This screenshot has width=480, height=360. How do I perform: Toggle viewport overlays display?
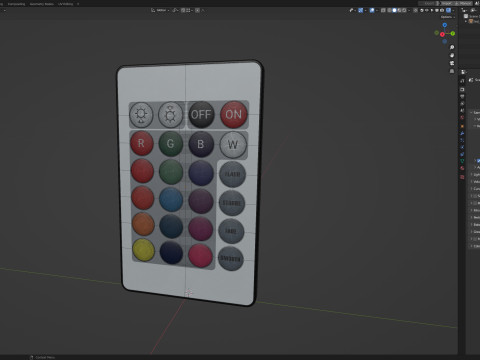pos(372,10)
